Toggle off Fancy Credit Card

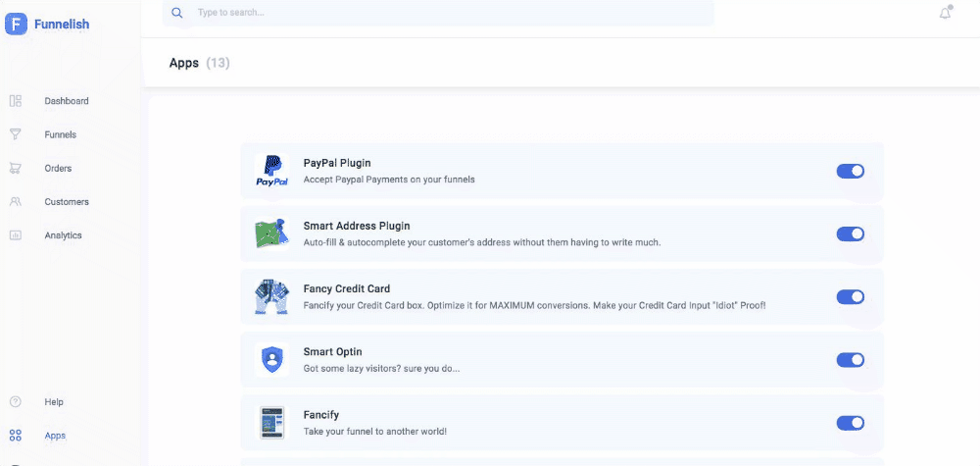click(x=850, y=296)
